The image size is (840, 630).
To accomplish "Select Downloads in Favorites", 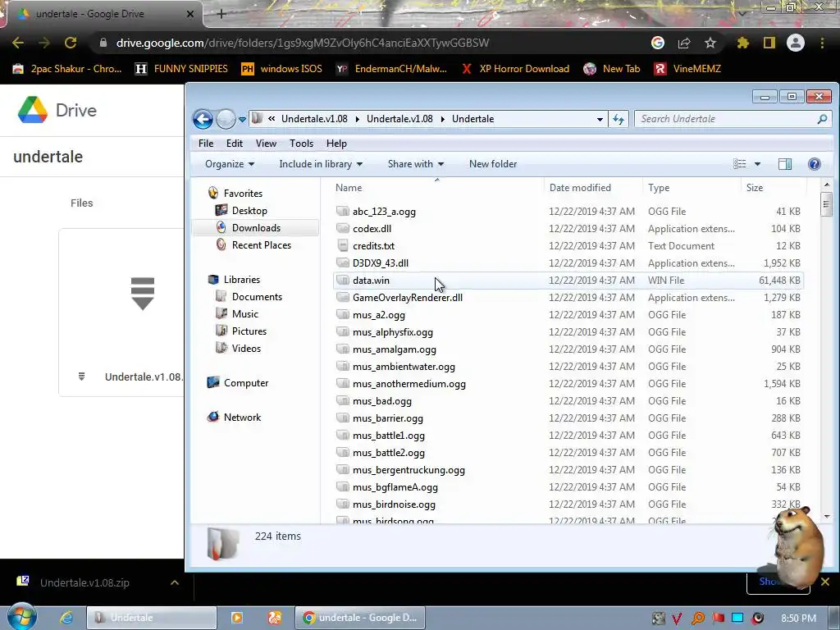I will pos(256,228).
